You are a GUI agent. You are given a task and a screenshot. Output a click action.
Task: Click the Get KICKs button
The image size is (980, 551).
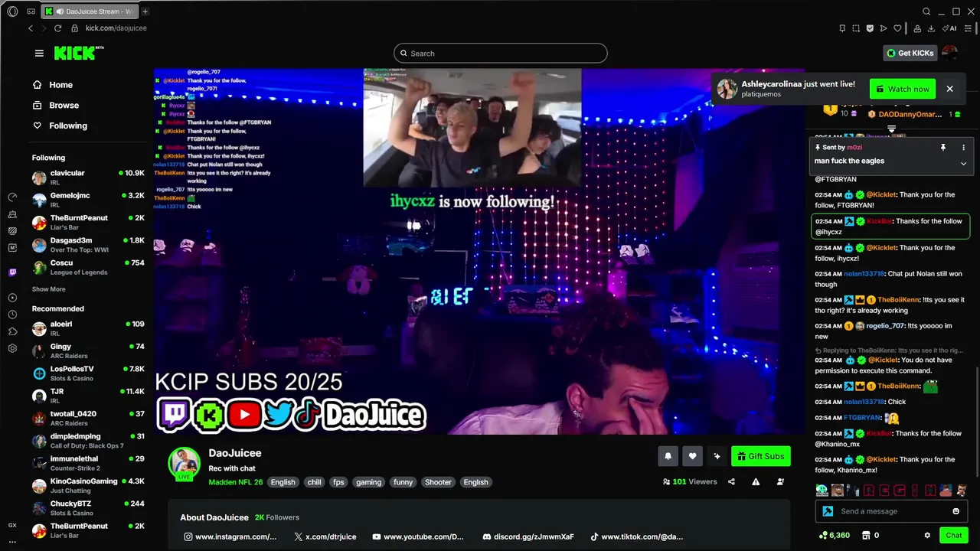coord(910,53)
